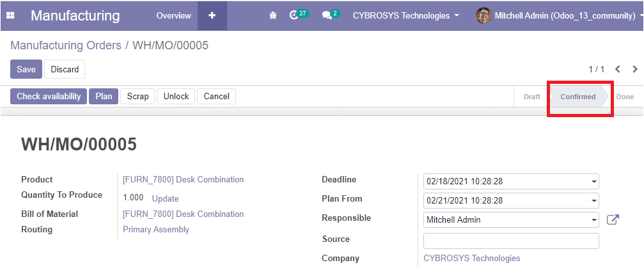Open the apps grid menu icon

(10, 15)
